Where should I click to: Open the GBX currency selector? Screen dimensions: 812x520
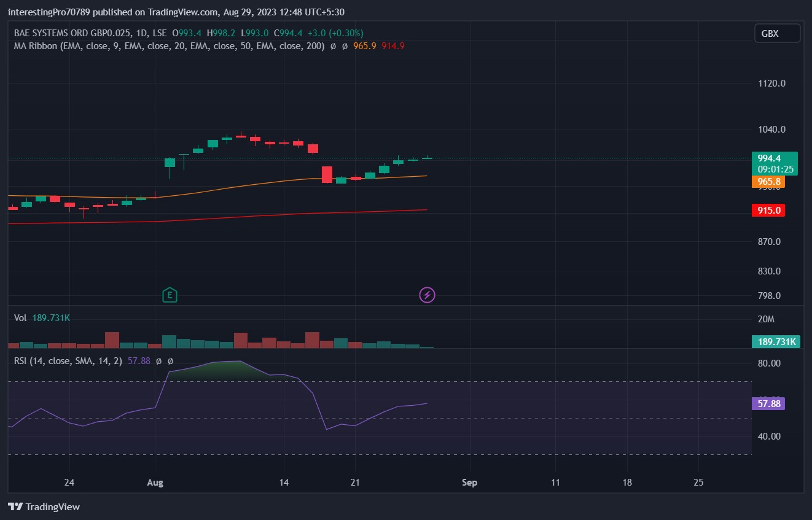777,34
